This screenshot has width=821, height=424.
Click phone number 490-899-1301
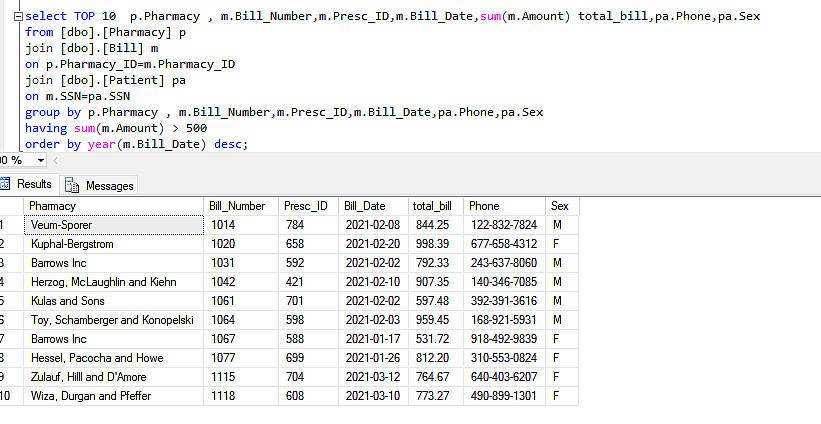click(503, 396)
